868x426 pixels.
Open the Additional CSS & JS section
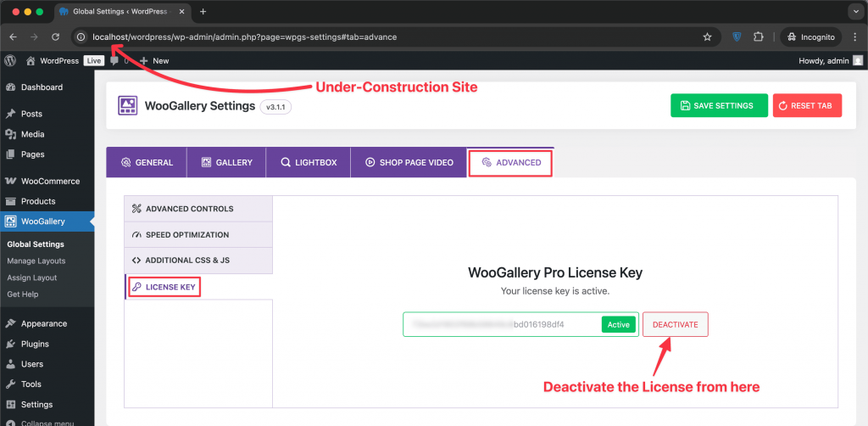[198, 261]
